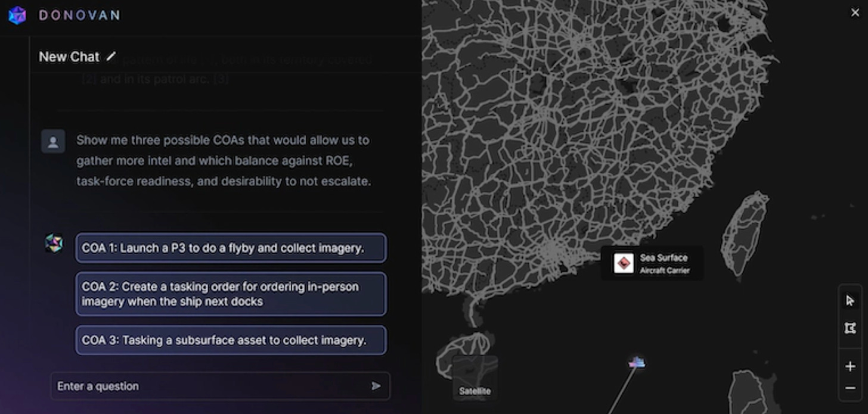The image size is (868, 414).
Task: Open citation [3] reference link
Action: (x=221, y=79)
